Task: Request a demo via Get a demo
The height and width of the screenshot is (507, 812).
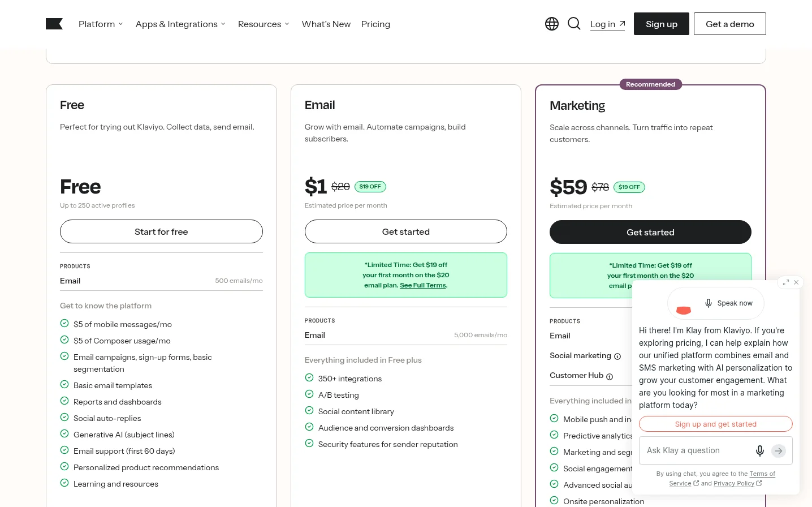Action: click(x=730, y=24)
